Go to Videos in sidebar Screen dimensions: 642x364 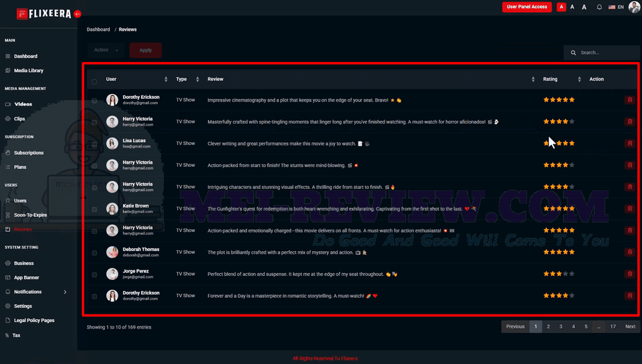click(x=23, y=104)
